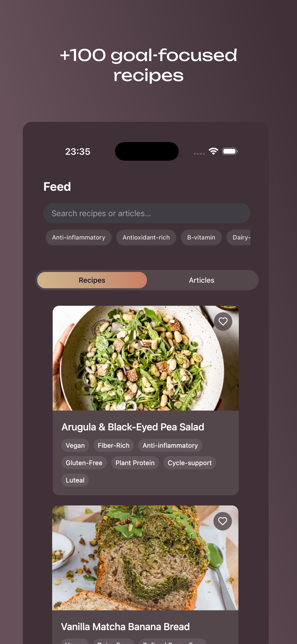Tap the battery indicator icon
The width and height of the screenshot is (297, 644).
point(230,151)
